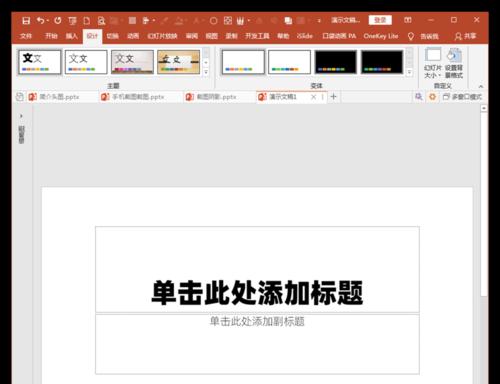Image resolution: width=500 pixels, height=384 pixels.
Task: Click the grid arrangement icon beside the circle
Action: tap(228, 21)
